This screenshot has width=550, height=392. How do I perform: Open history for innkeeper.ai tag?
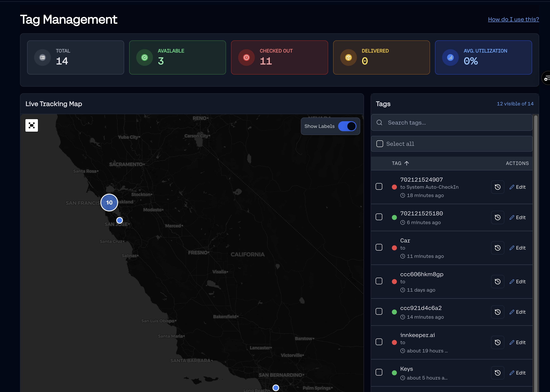[498, 342]
